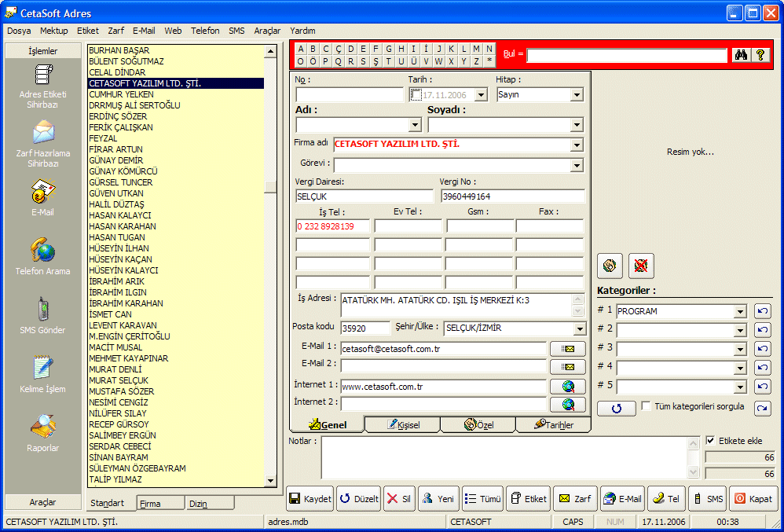Viewport: 784px width, 532px height.
Task: Reset category #5 with undo arrow
Action: pyautogui.click(x=763, y=387)
